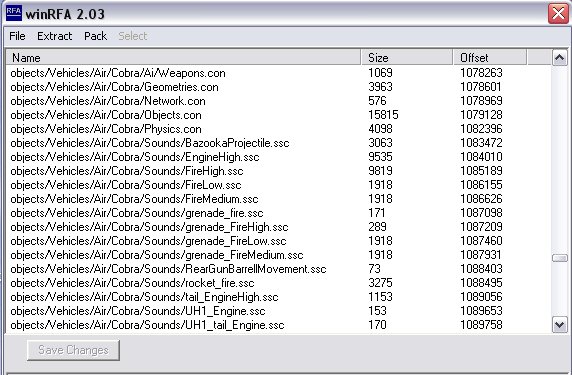Close the winRFA window

coord(558,14)
